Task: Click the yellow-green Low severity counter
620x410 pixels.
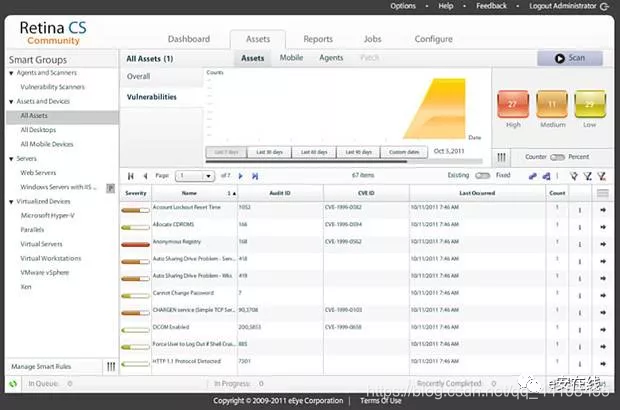Action: (590, 104)
